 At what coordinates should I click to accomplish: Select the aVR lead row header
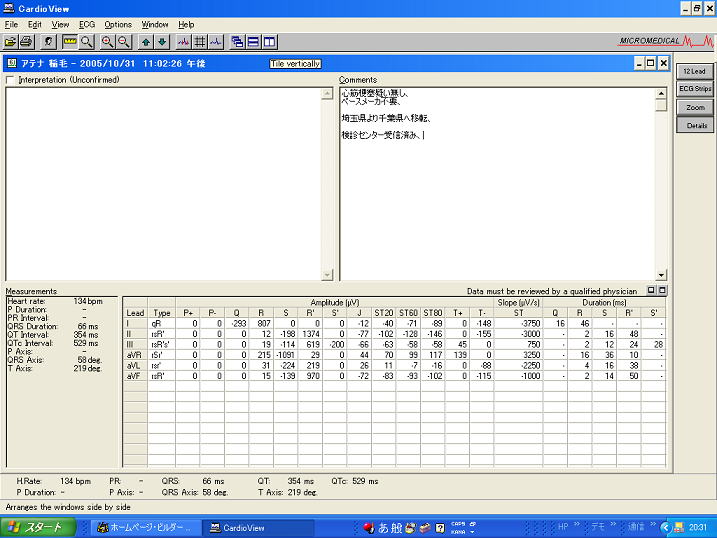click(135, 355)
